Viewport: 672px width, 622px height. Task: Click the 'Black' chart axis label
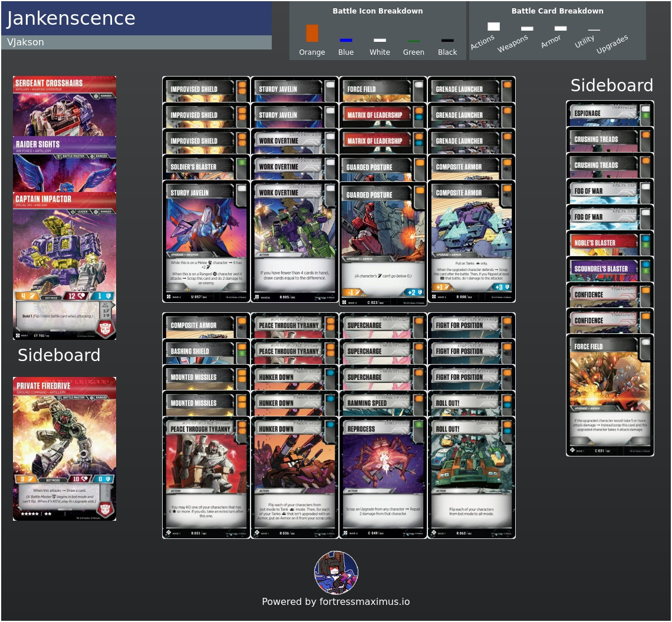[x=447, y=52]
